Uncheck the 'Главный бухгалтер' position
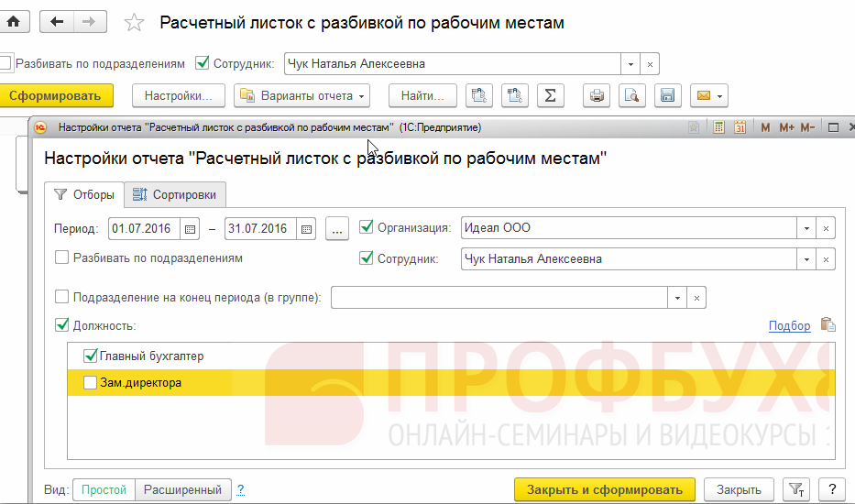Viewport: 855px width, 504px height. [90, 356]
